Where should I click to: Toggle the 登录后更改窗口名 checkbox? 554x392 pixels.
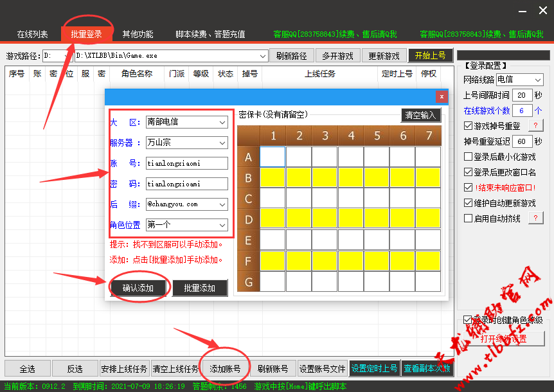(468, 172)
